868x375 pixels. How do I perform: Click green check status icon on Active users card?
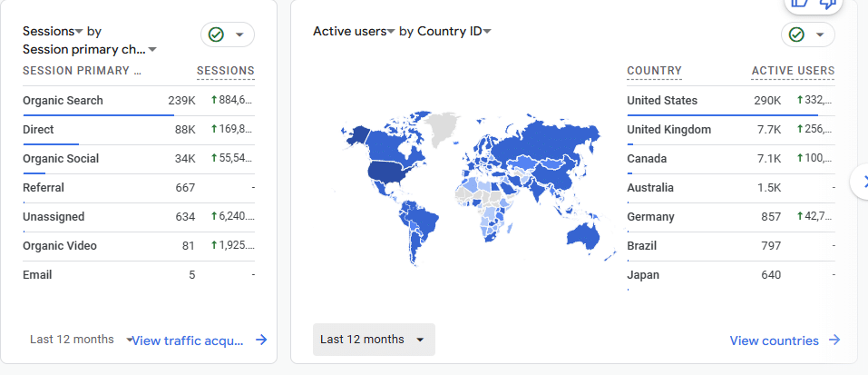[x=796, y=35]
